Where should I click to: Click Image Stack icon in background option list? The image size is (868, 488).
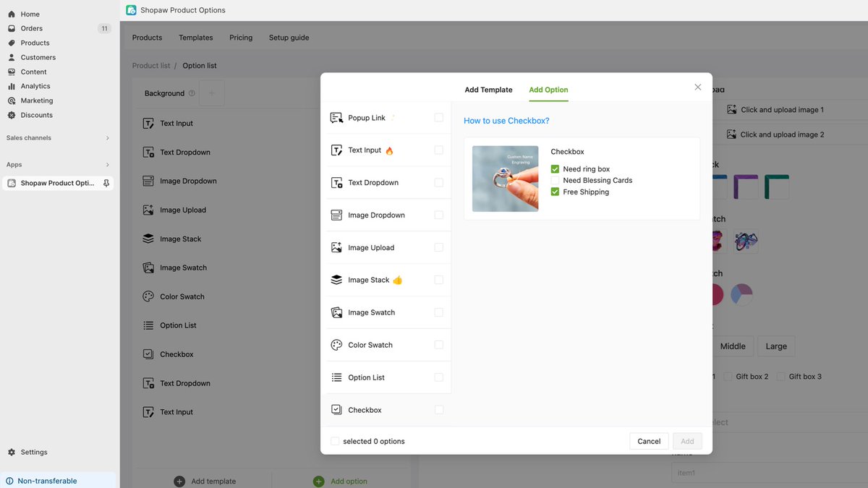pyautogui.click(x=148, y=239)
